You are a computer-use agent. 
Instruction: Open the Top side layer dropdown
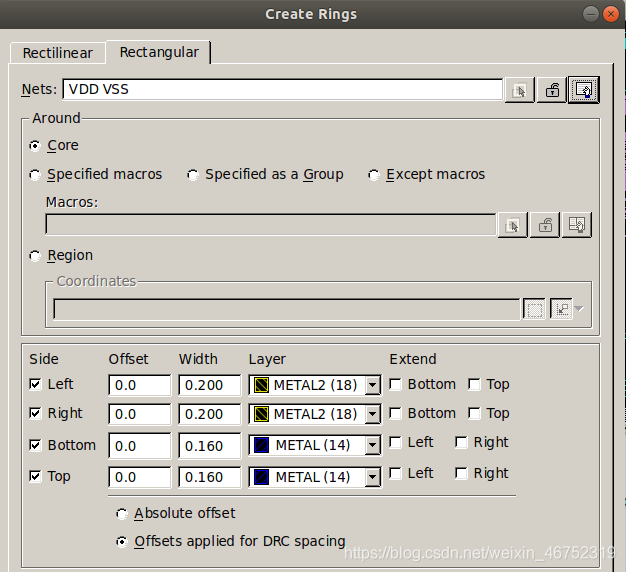(x=373, y=478)
